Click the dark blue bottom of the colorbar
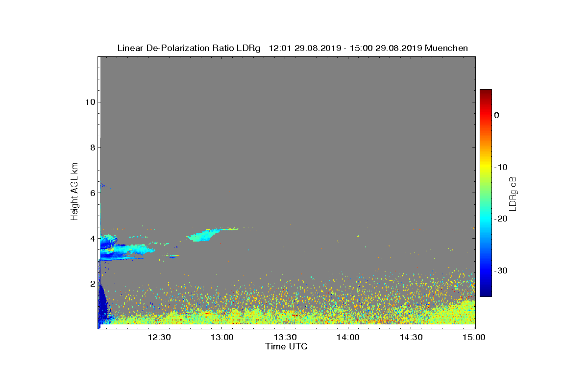 pos(486,292)
